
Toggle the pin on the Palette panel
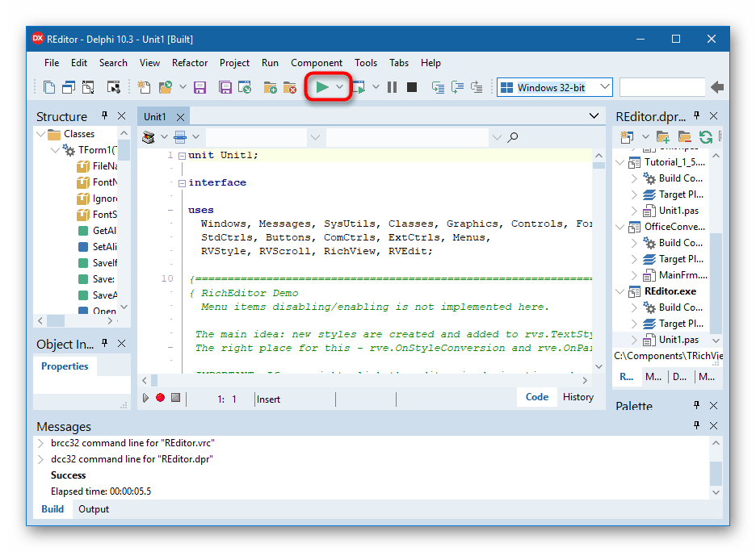(697, 405)
